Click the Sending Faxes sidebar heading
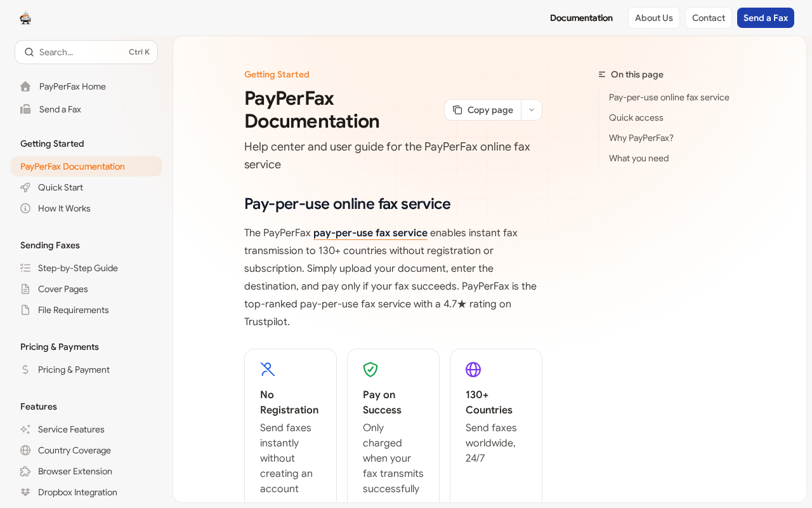812x508 pixels. [50, 245]
